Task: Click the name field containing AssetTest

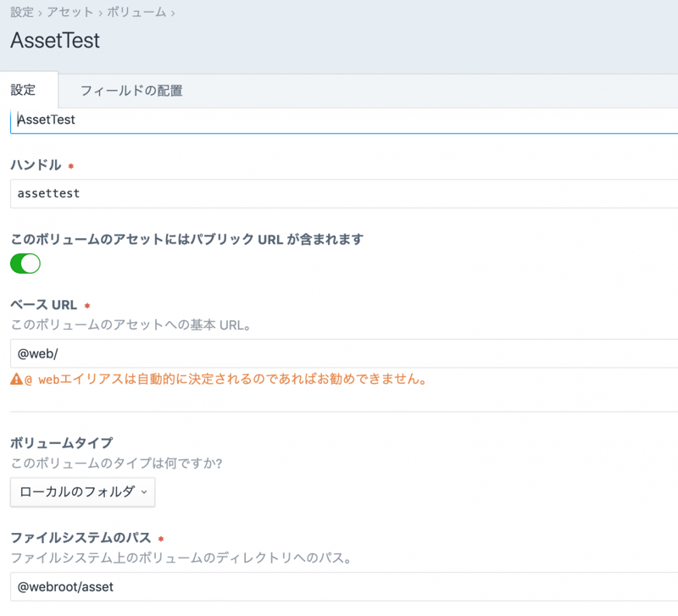Action: (x=339, y=120)
